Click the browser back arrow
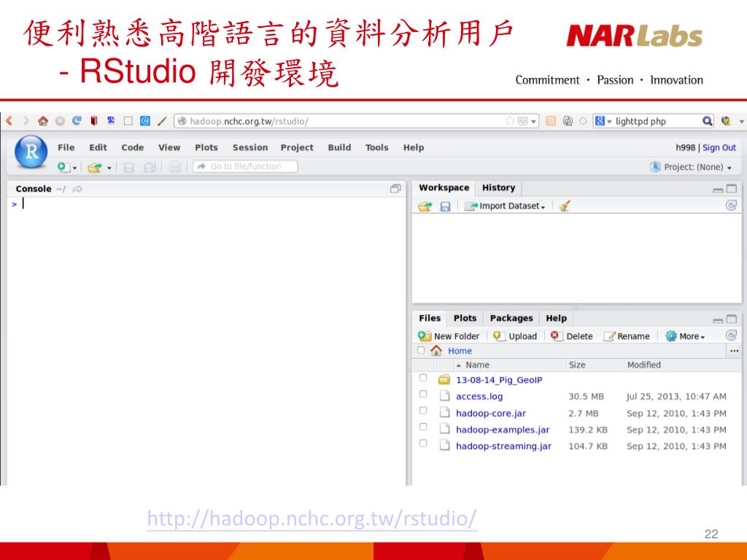This screenshot has width=747, height=560. [x=9, y=120]
